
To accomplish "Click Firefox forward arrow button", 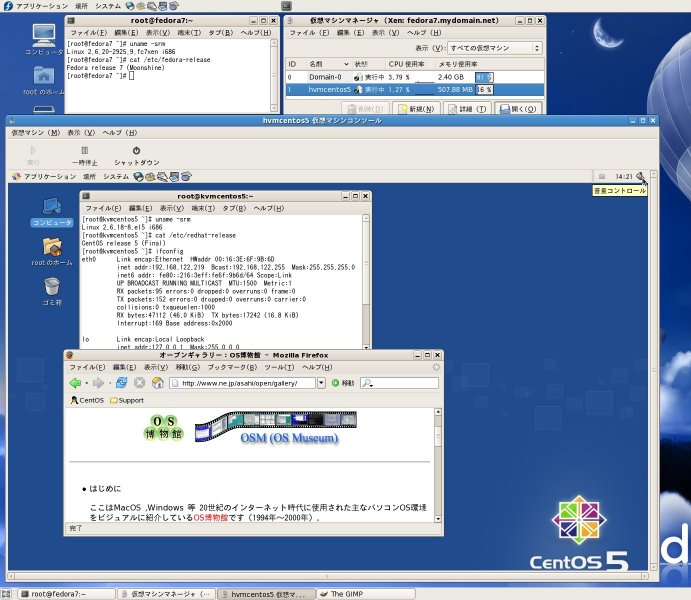I will pos(98,383).
